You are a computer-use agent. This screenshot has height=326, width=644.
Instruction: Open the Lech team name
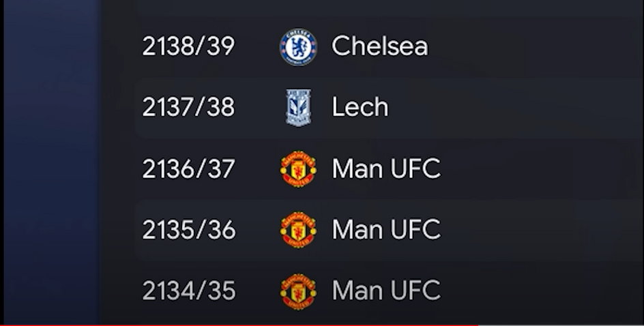click(360, 107)
